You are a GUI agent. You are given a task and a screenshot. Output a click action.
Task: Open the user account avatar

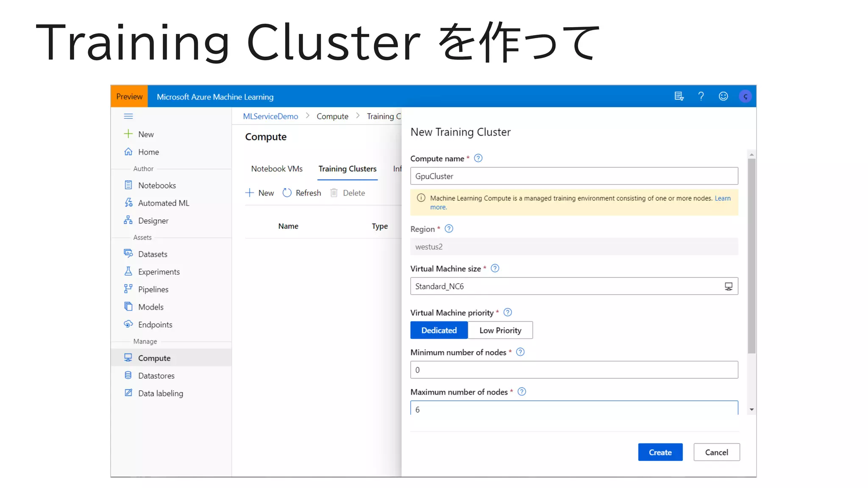click(x=745, y=97)
